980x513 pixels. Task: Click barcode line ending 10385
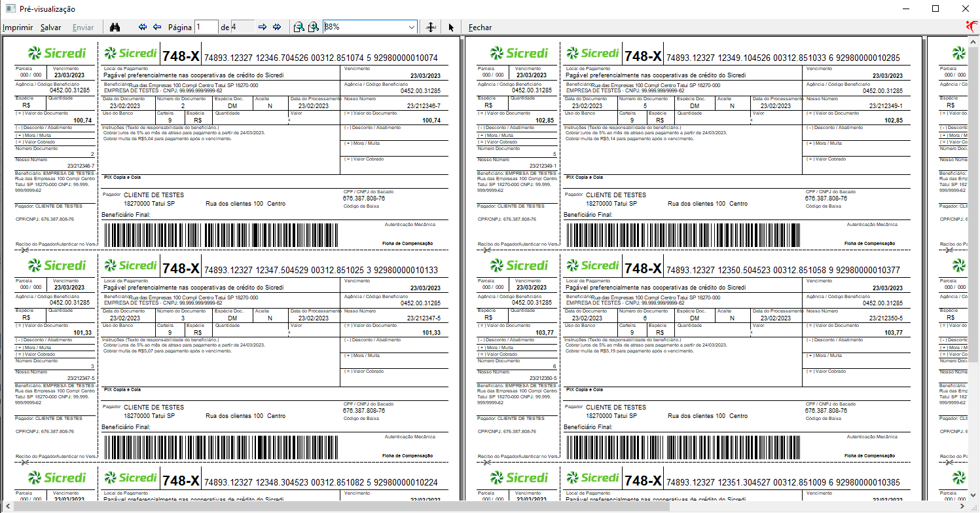pyautogui.click(x=784, y=483)
